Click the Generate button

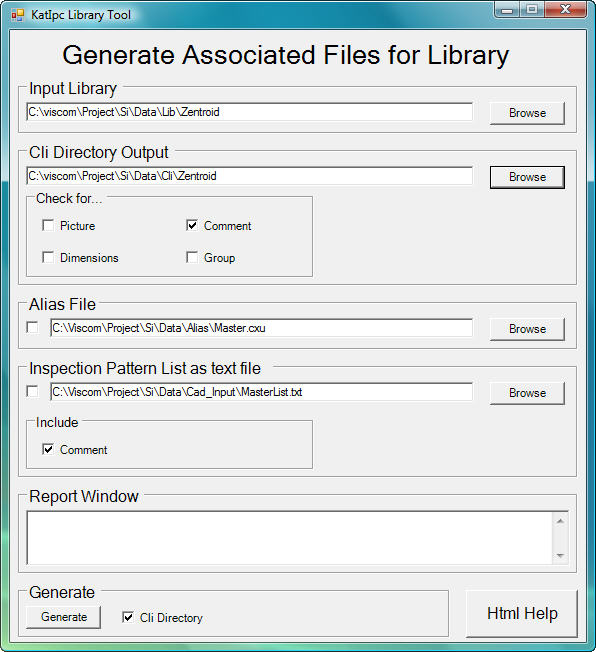point(64,617)
